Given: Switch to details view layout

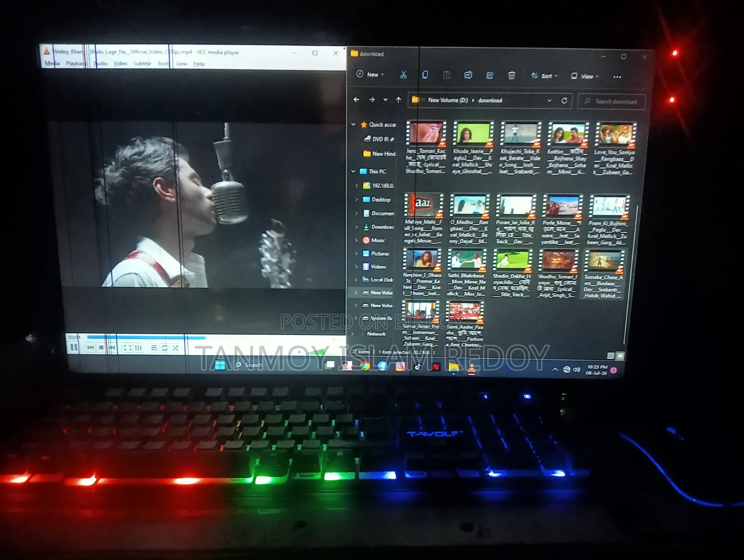Looking at the screenshot, I should click(x=611, y=356).
